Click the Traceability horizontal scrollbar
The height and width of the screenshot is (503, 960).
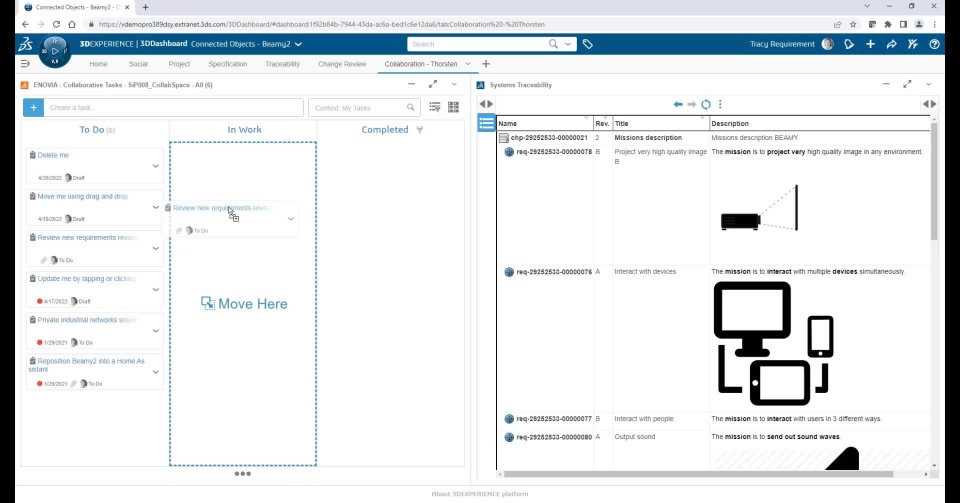click(x=698, y=474)
